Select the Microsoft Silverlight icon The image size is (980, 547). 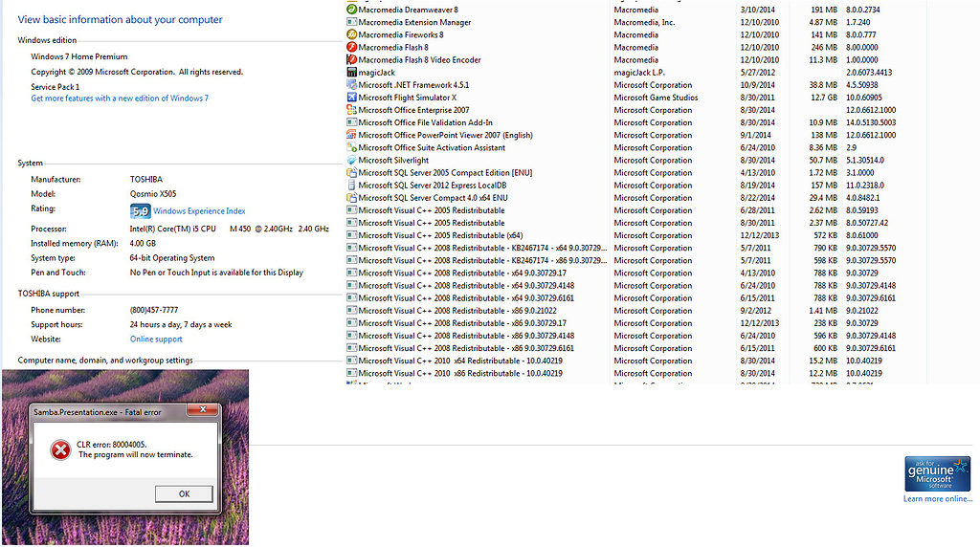pos(351,161)
